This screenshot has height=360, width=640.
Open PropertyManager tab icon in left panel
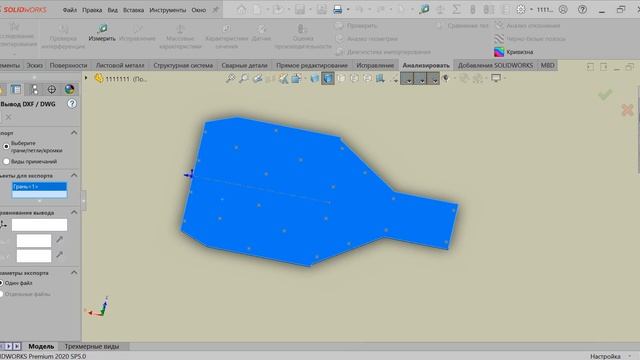point(16,89)
